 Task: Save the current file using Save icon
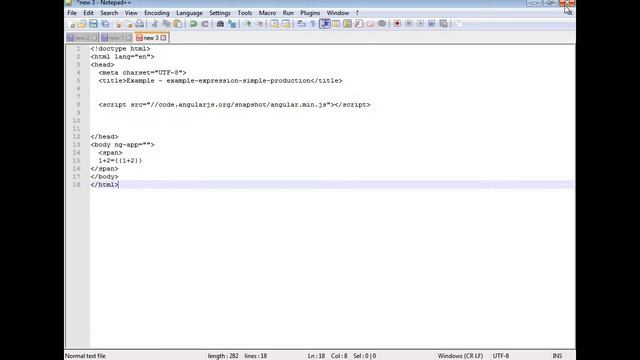coord(93,24)
